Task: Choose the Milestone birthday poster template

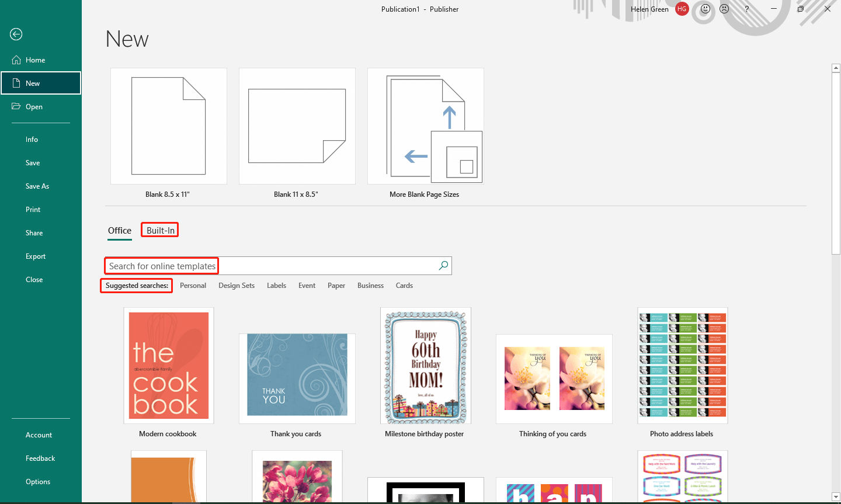Action: coord(426,366)
